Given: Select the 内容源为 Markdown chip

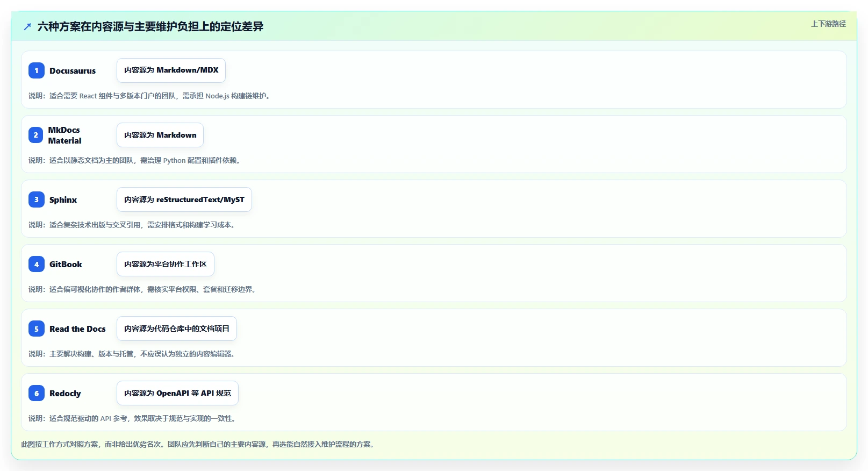Looking at the screenshot, I should click(x=160, y=135).
